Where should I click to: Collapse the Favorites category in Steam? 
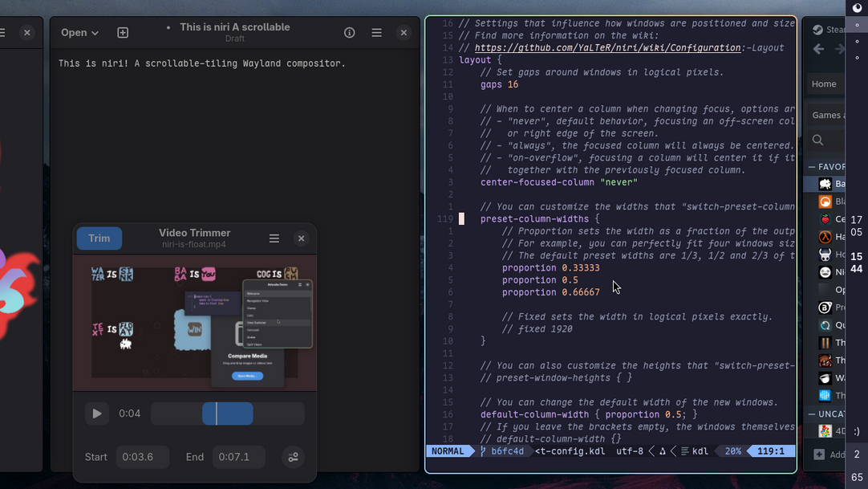tap(812, 167)
